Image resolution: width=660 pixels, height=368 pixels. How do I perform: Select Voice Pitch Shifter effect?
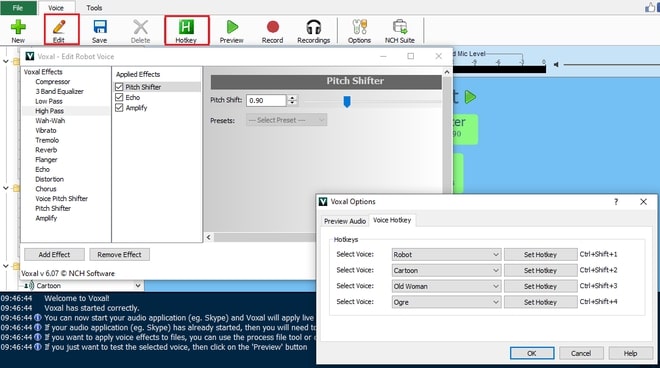click(61, 198)
